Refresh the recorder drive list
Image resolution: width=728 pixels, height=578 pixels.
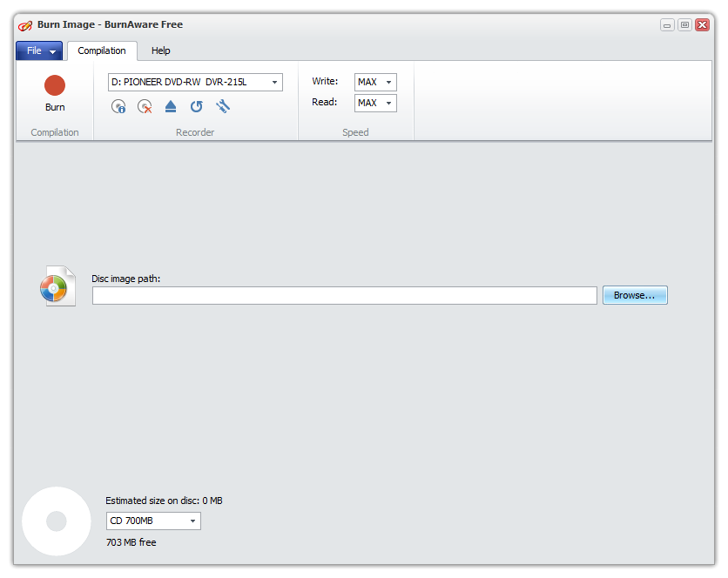coord(197,107)
